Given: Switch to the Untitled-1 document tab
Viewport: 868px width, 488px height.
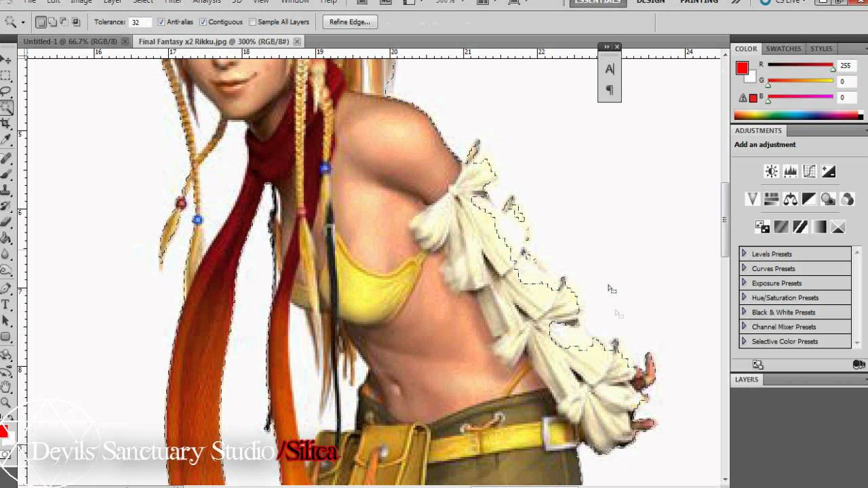Looking at the screenshot, I should 70,41.
